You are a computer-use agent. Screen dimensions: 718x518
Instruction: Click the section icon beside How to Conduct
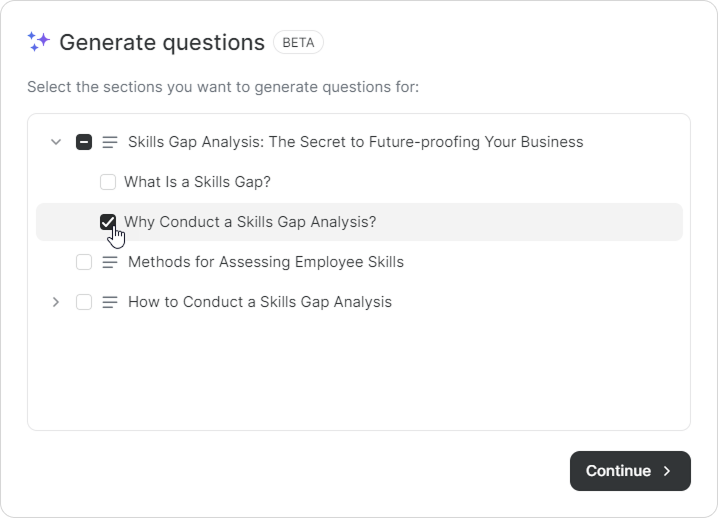110,302
